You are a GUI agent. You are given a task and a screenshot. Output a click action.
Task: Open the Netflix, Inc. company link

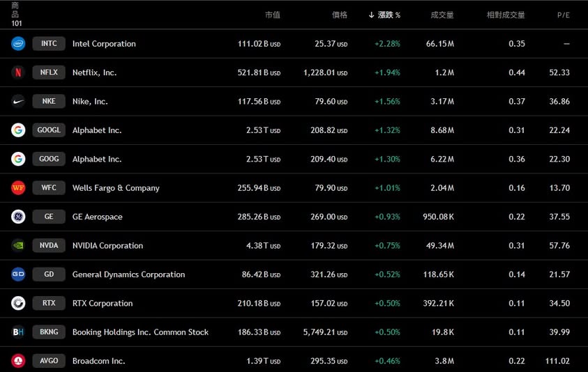click(x=94, y=72)
